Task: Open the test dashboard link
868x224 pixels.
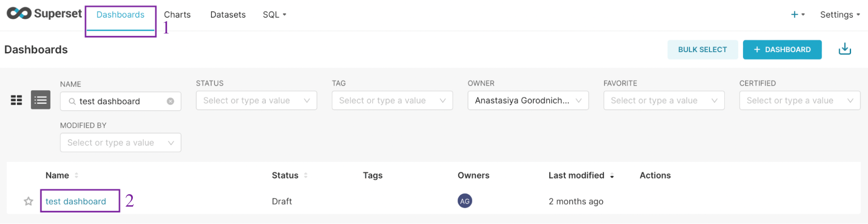Action: click(76, 201)
